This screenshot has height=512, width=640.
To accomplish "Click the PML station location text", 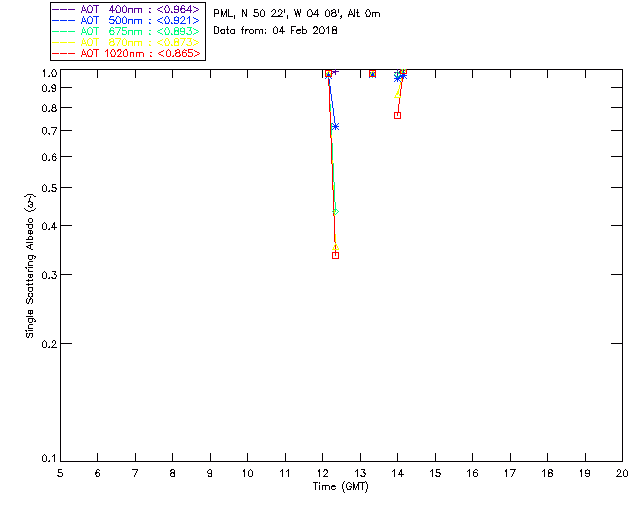I will point(296,14).
